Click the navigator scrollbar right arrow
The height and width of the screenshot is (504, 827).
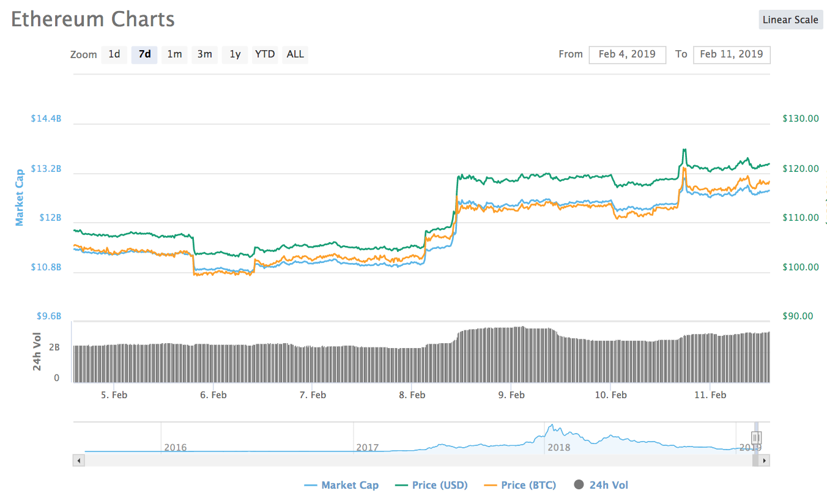765,460
